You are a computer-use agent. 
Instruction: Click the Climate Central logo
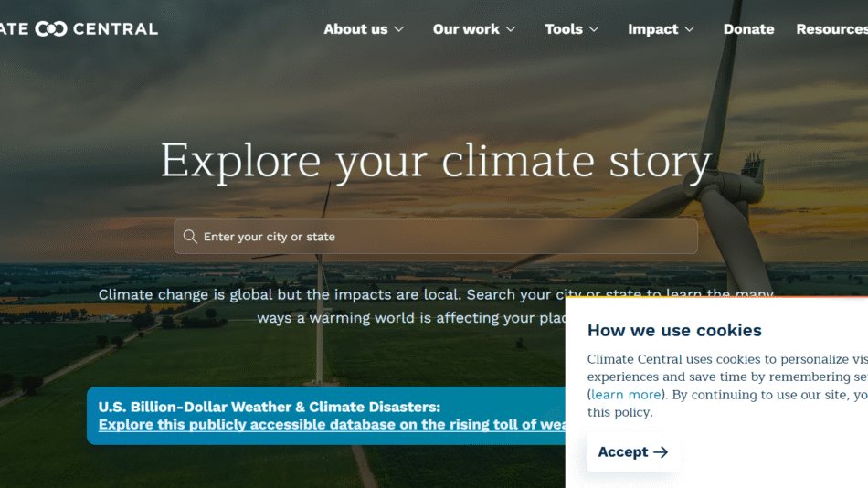[x=79, y=29]
